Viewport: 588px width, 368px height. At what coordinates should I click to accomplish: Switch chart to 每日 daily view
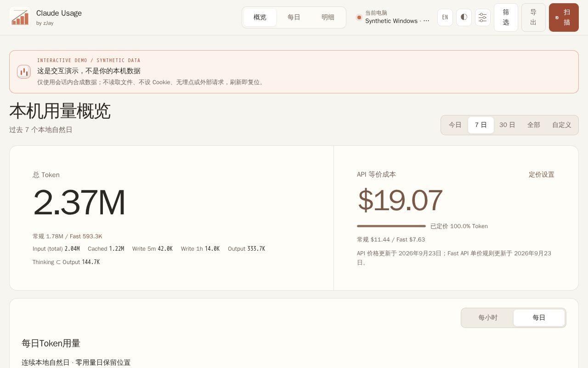539,318
